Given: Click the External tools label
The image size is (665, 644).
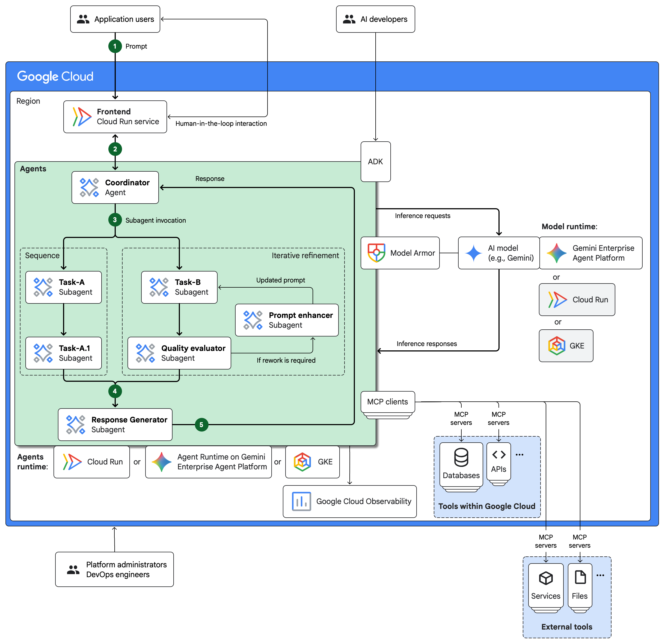Looking at the screenshot, I should [567, 627].
